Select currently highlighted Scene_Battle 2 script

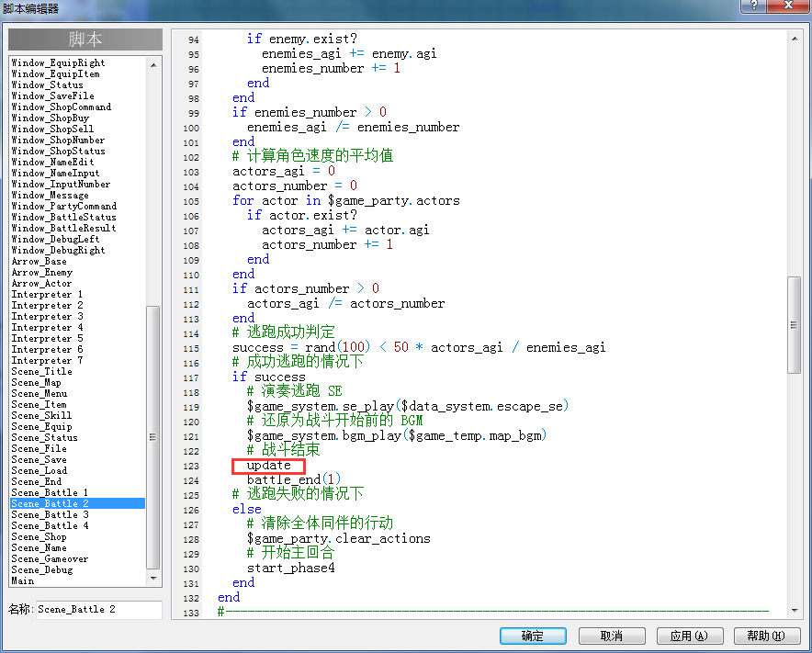click(78, 503)
